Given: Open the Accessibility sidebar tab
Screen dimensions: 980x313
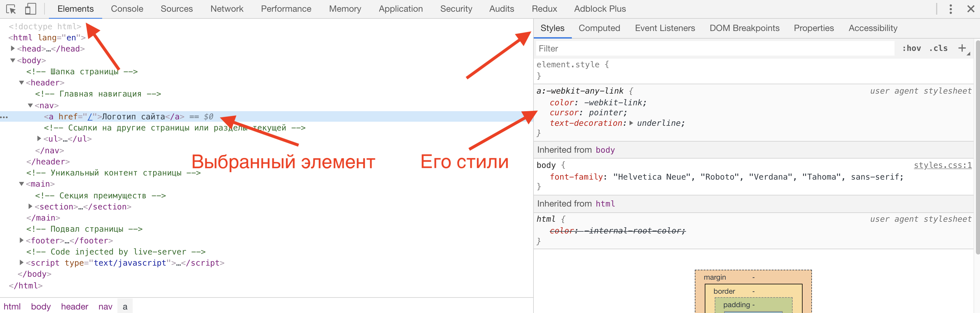Looking at the screenshot, I should (873, 28).
